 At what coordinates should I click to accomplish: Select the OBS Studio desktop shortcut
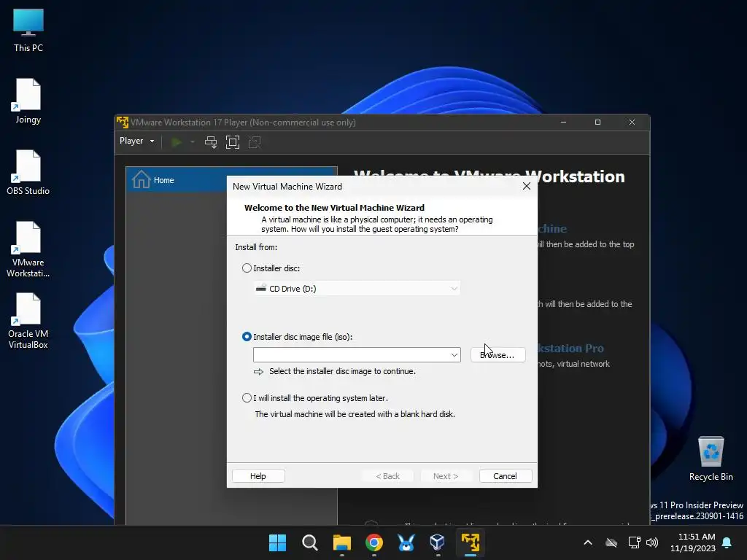click(28, 172)
